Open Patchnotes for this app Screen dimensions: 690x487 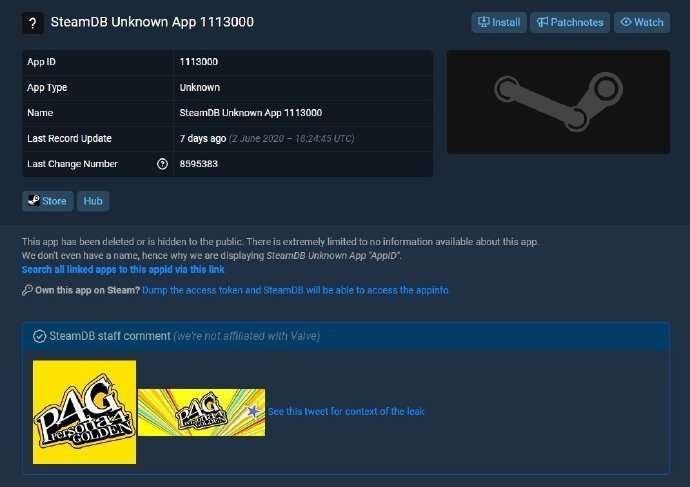[x=570, y=22]
